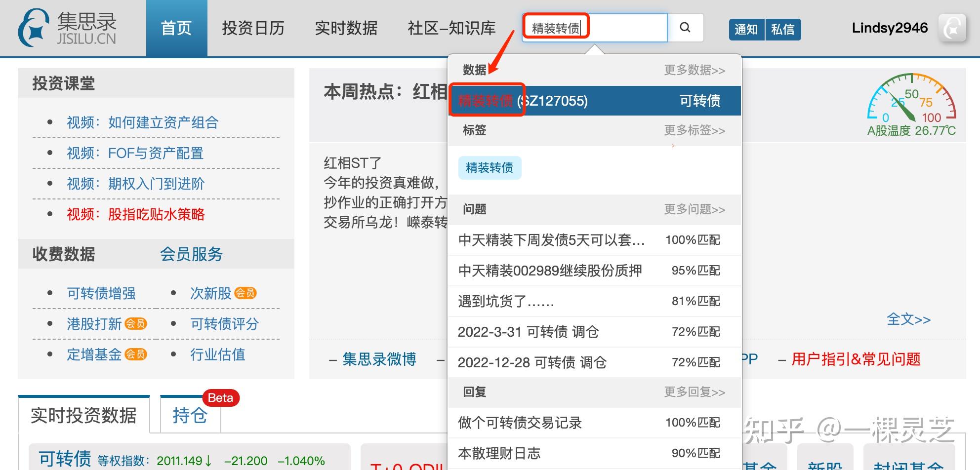Open red 视频：股指吃贴水策略 link

click(136, 214)
